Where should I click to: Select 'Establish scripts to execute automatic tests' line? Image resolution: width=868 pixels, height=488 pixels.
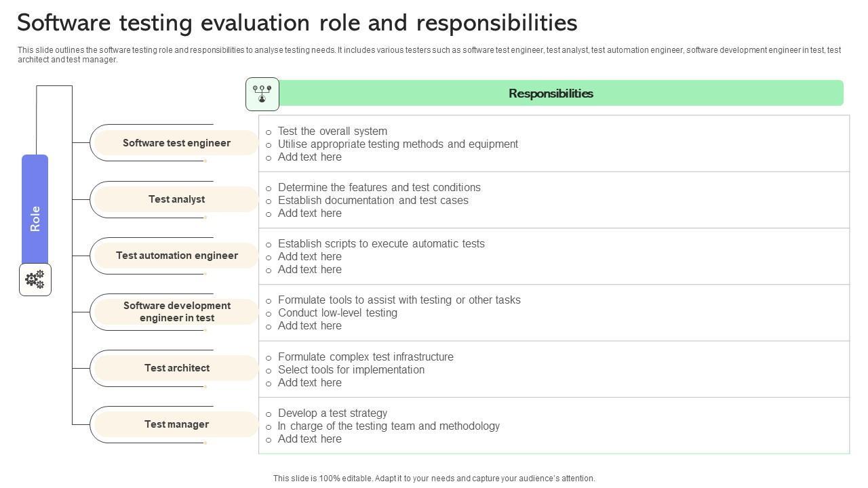click(381, 244)
